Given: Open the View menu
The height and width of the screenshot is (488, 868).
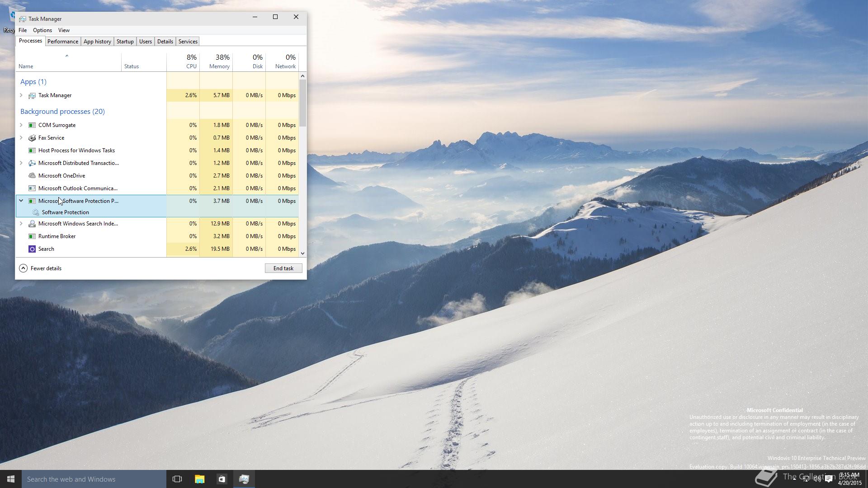Looking at the screenshot, I should pyautogui.click(x=64, y=30).
